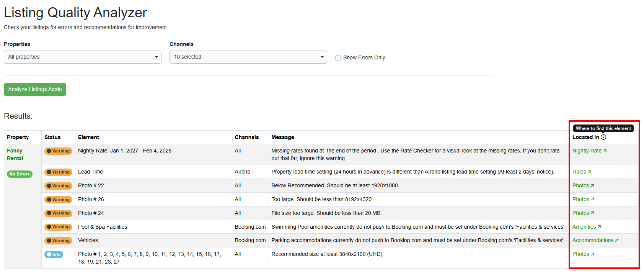This screenshot has width=644, height=272.
Task: Click the Missing rates found message
Action: click(x=416, y=154)
